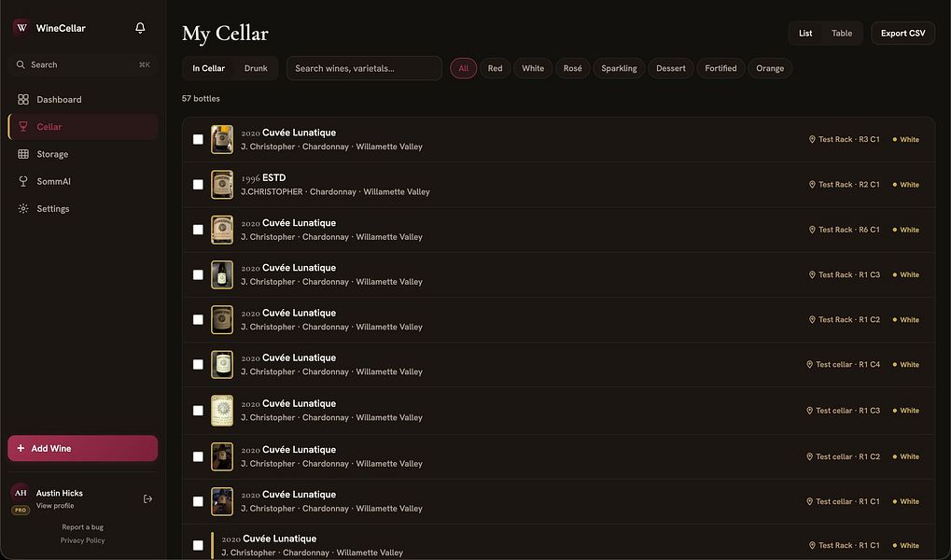Click the sidebar search magnifier icon
The image size is (951, 560).
pyautogui.click(x=21, y=64)
